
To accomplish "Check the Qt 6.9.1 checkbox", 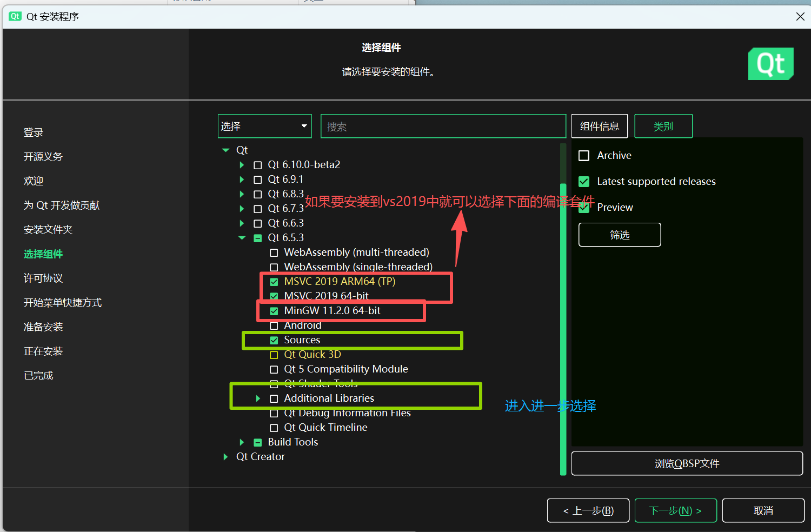I will click(258, 179).
